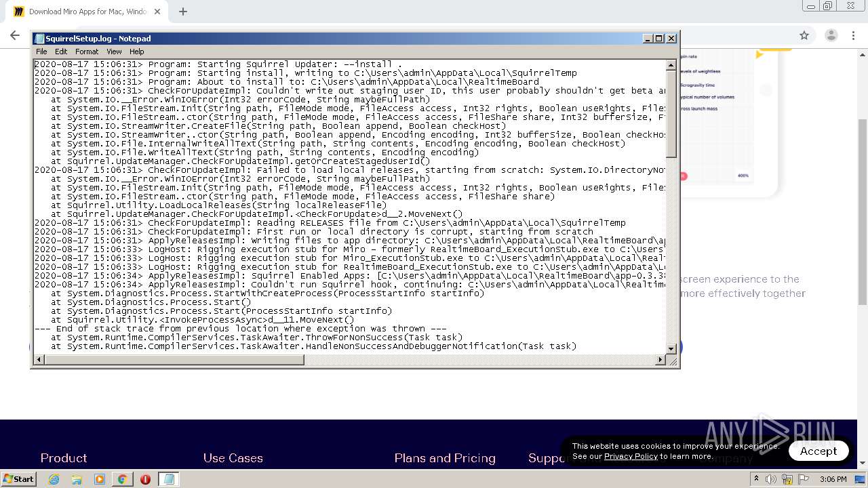Close the SquirrelSetup.log Notepad window
The width and height of the screenshot is (868, 488).
[x=671, y=39]
